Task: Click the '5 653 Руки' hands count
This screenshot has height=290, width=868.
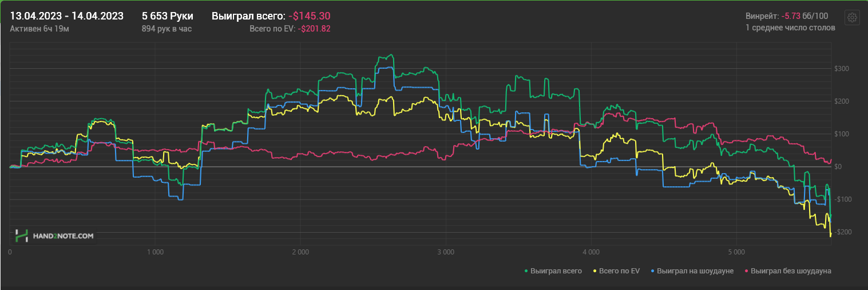Action: 167,16
